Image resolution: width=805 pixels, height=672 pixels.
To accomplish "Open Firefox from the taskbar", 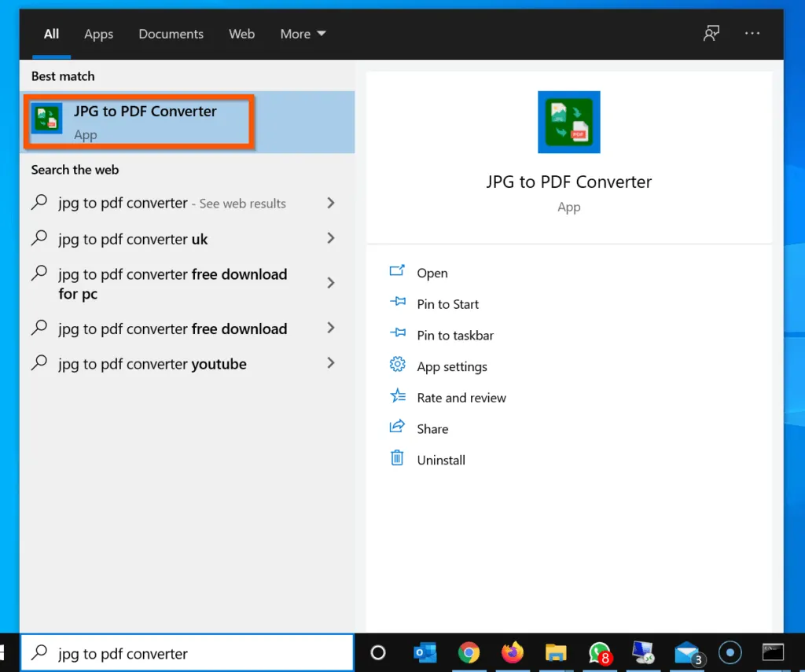I will pyautogui.click(x=513, y=652).
